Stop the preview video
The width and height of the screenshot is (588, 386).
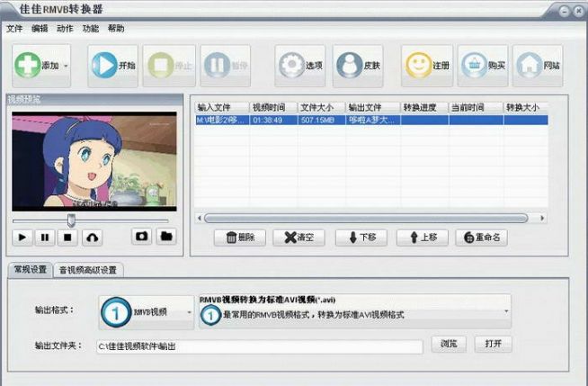coord(67,237)
